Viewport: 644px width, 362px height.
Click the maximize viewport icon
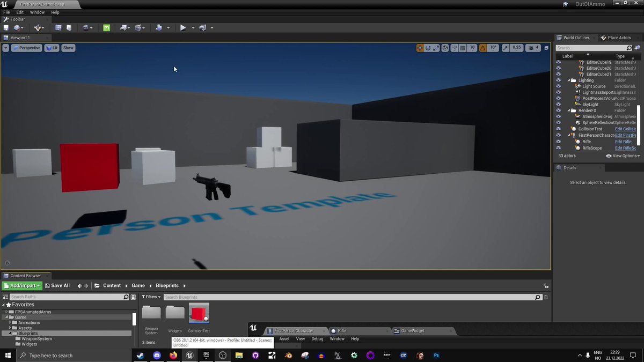(x=546, y=48)
